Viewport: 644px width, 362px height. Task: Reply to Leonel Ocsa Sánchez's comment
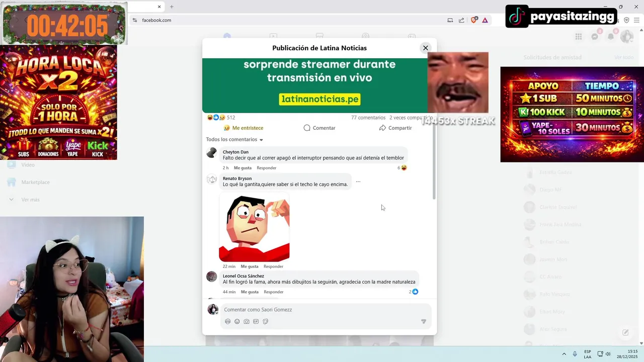click(x=273, y=292)
